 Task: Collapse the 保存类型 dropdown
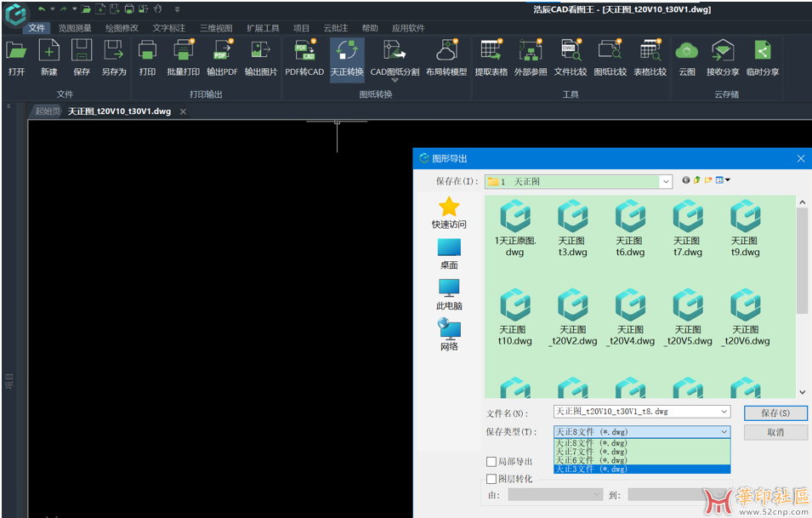[x=724, y=431]
